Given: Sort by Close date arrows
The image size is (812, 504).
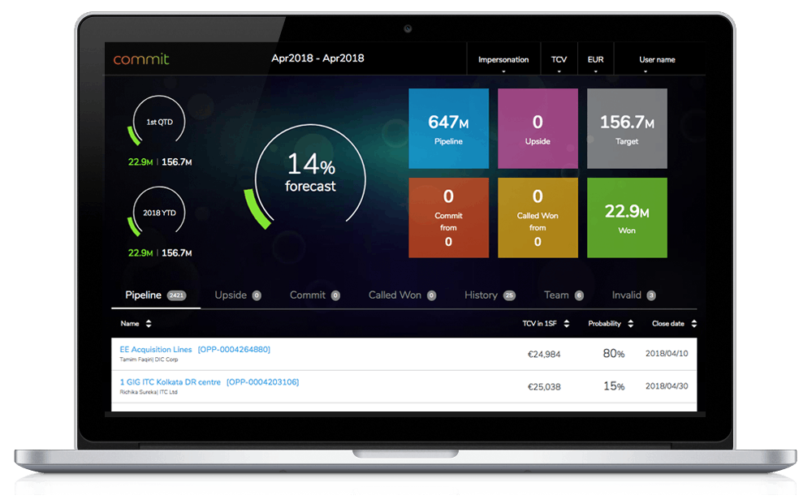Looking at the screenshot, I should (x=694, y=324).
